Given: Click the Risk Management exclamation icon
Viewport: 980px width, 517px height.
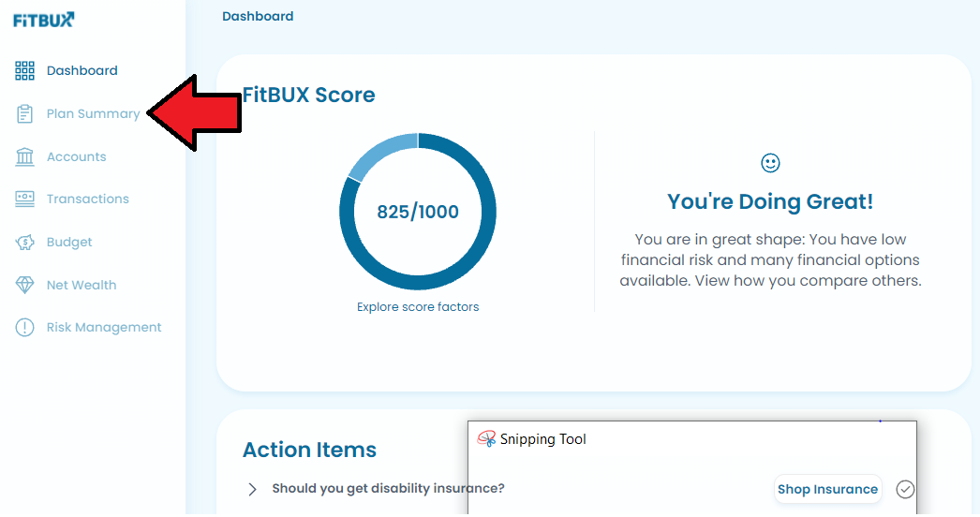Looking at the screenshot, I should point(24,328).
